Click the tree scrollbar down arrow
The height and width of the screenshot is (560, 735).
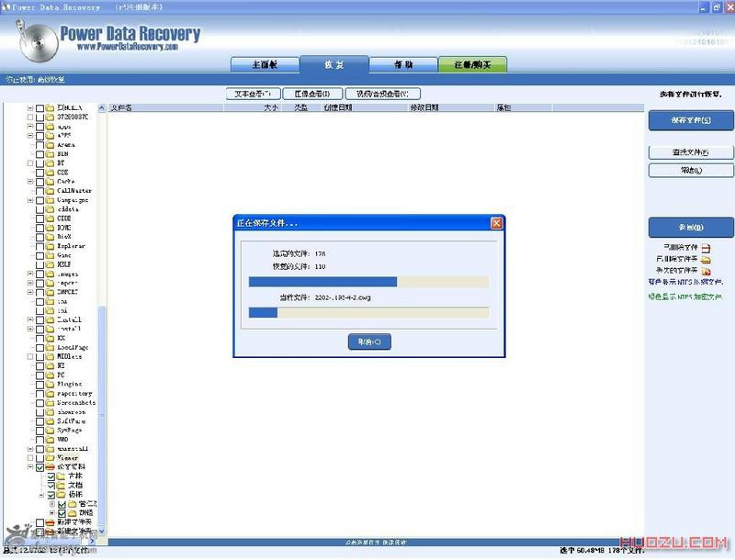click(x=102, y=532)
